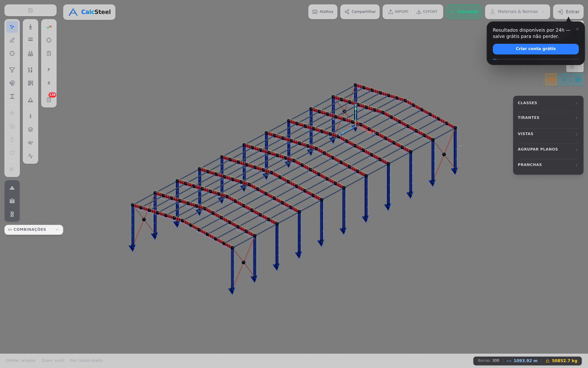The height and width of the screenshot is (368, 588).
Task: Open the list bars with dots icon
Action: click(x=30, y=83)
